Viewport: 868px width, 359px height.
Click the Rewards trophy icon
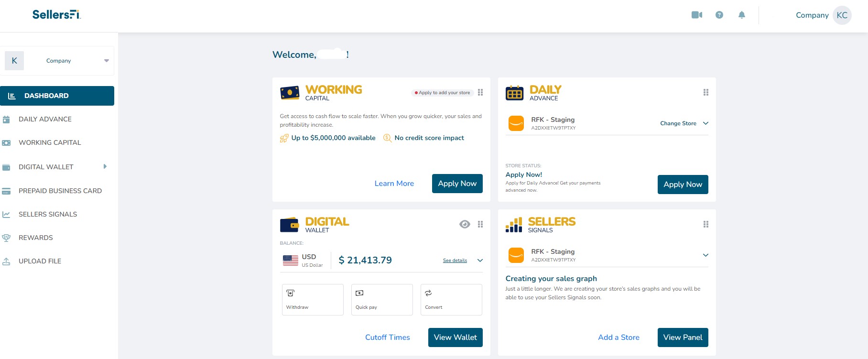[6, 238]
